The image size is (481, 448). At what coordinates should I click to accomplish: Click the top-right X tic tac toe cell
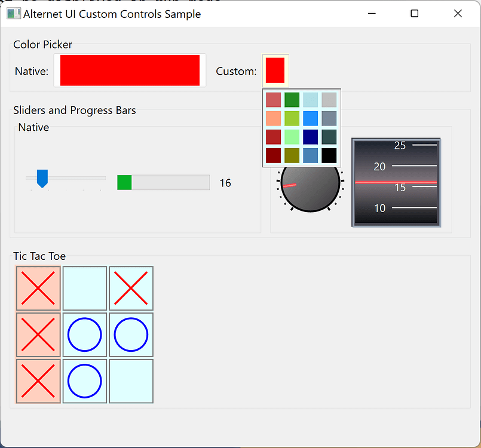(131, 289)
